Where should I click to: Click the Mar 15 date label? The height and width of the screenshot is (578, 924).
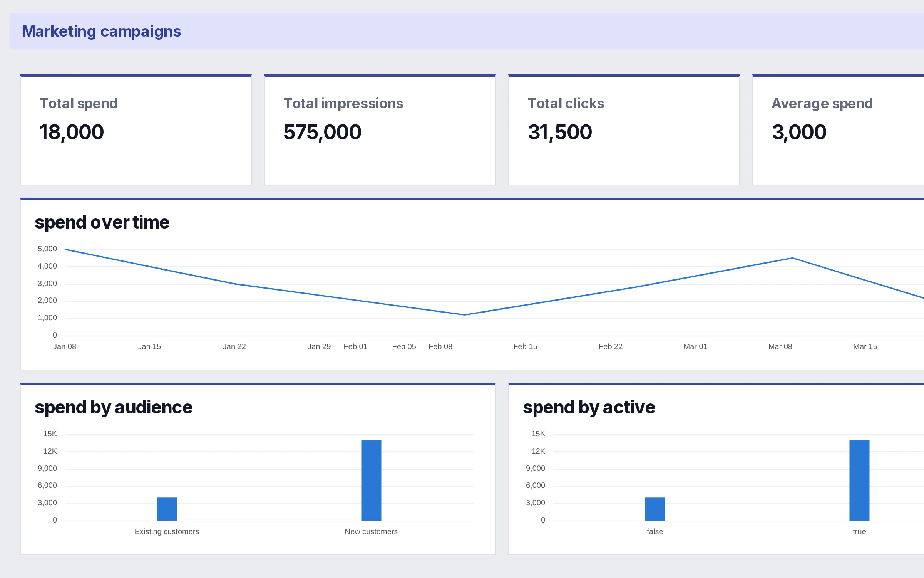(865, 346)
